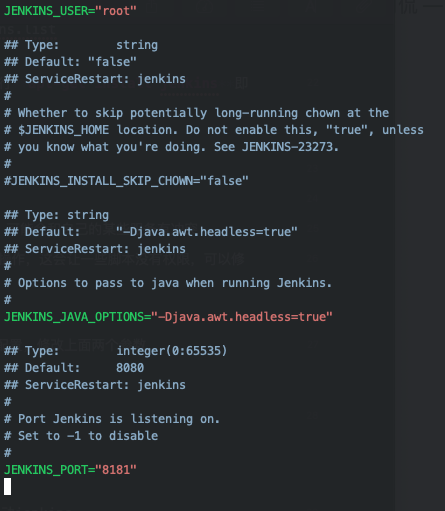Click the Default 8080 value

click(x=130, y=368)
